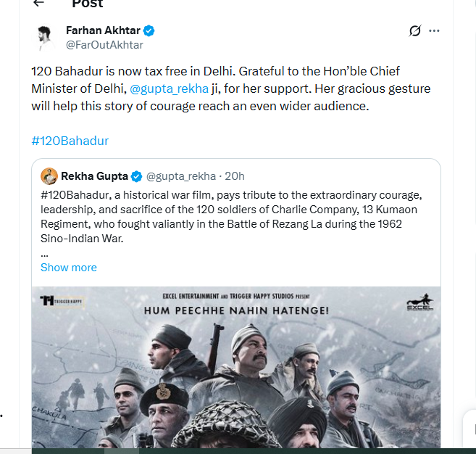Open the Grok actions icon on the post

(415, 31)
